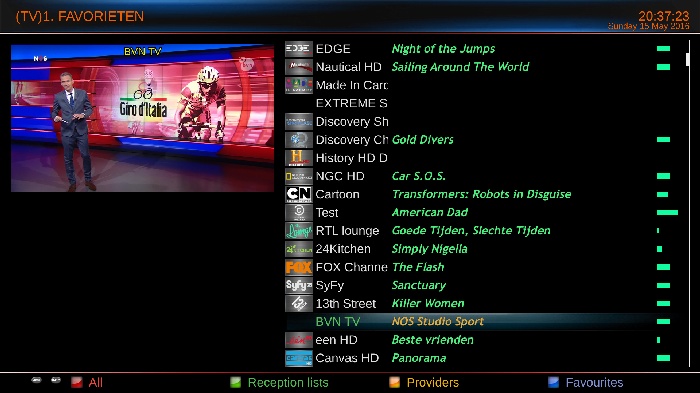700x393 pixels.
Task: Click the channel list scrollbar handle
Action: click(x=688, y=59)
